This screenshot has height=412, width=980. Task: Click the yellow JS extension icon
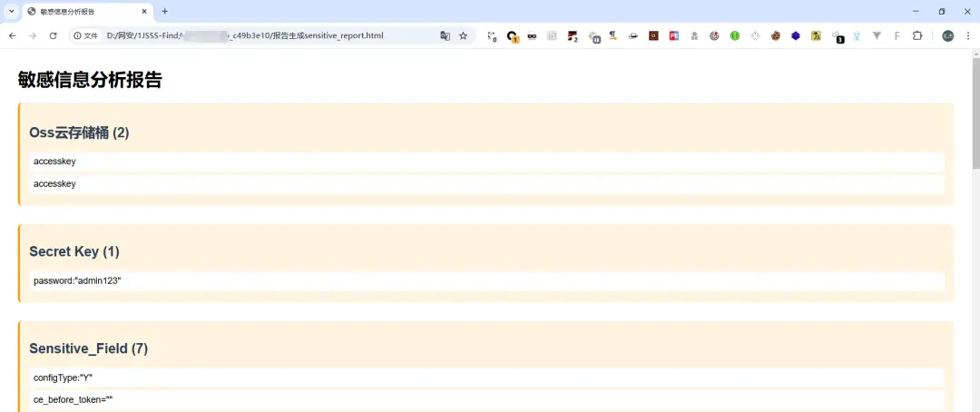(x=816, y=35)
